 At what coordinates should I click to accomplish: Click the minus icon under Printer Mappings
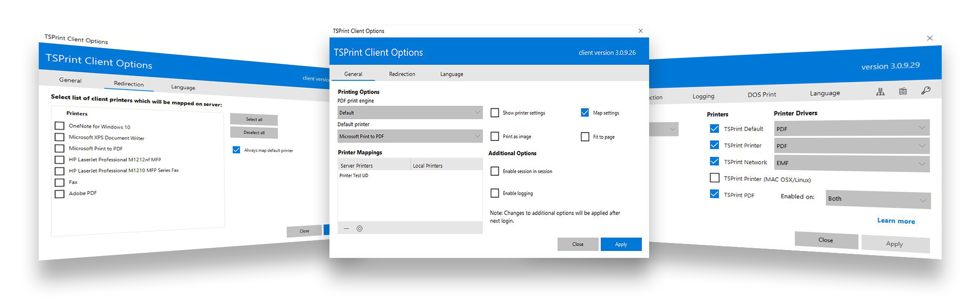[x=346, y=229]
